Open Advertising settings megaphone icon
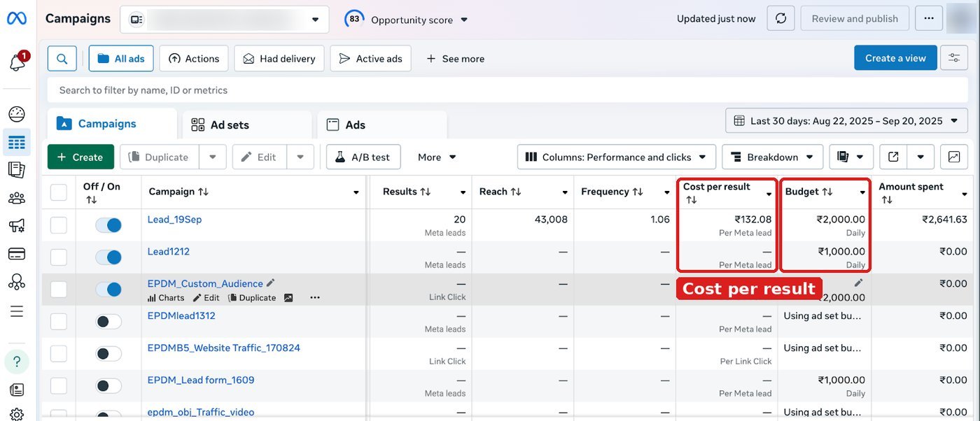Image resolution: width=980 pixels, height=421 pixels. pos(17,225)
